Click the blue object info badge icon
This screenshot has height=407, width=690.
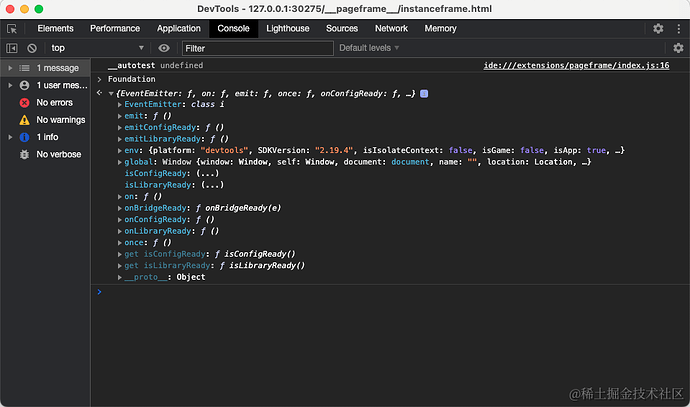[424, 94]
